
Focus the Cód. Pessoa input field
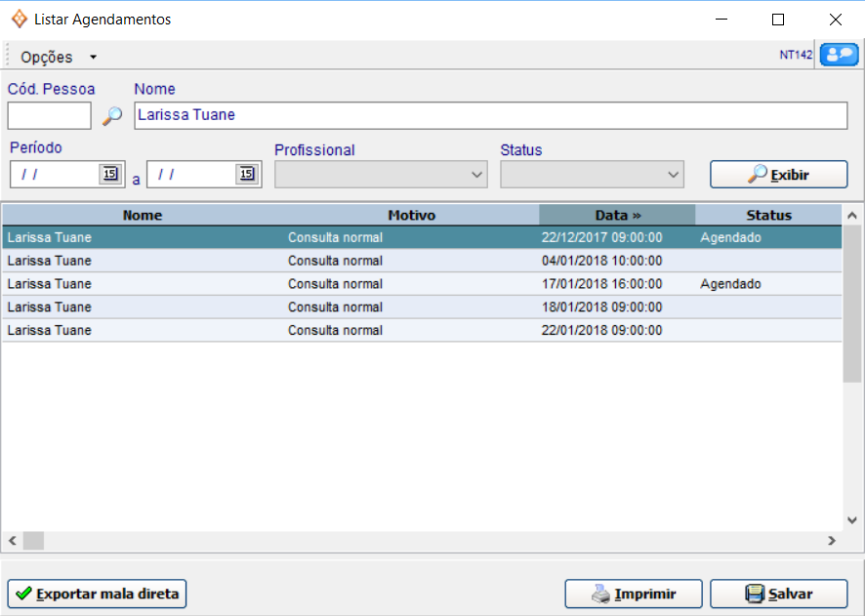(49, 116)
